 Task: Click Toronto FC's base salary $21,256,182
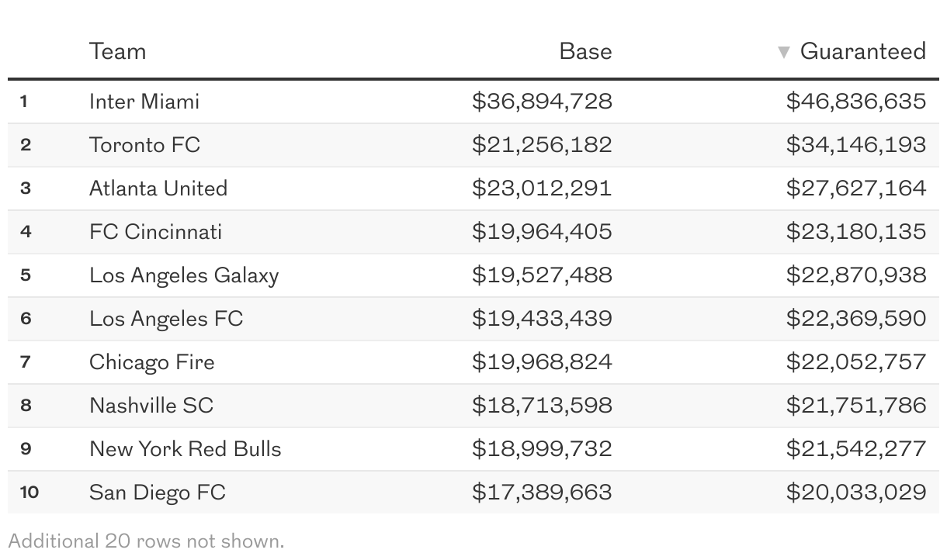pyautogui.click(x=542, y=145)
